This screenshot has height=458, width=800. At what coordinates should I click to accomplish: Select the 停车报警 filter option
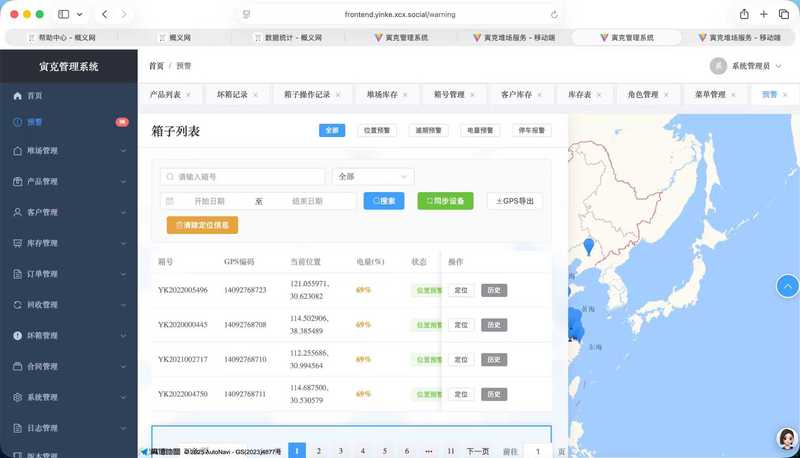531,131
